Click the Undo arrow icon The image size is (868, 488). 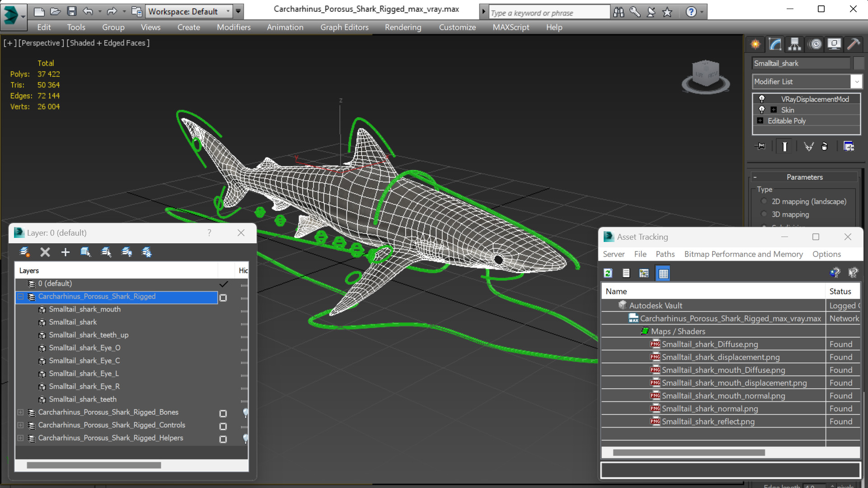point(88,11)
